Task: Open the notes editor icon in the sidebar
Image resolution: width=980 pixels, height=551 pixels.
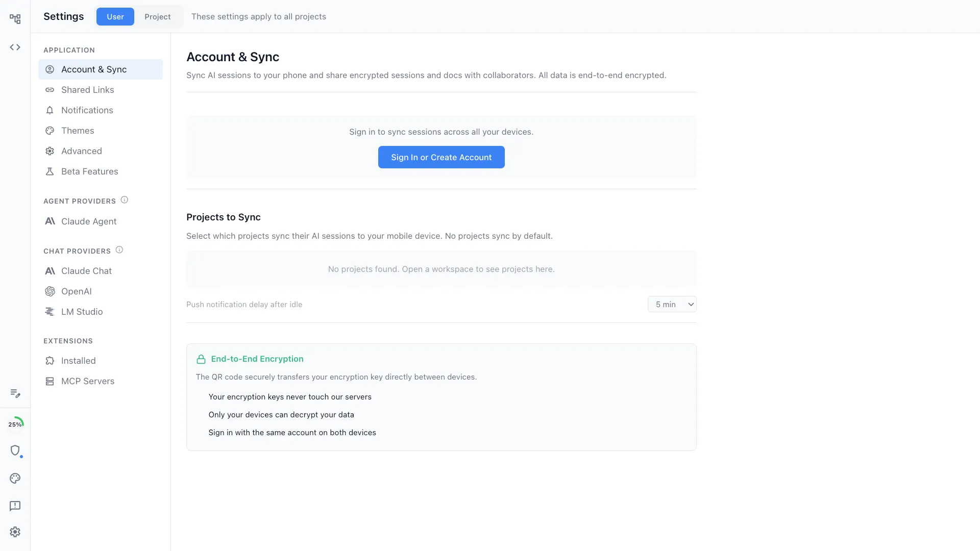Action: tap(15, 393)
